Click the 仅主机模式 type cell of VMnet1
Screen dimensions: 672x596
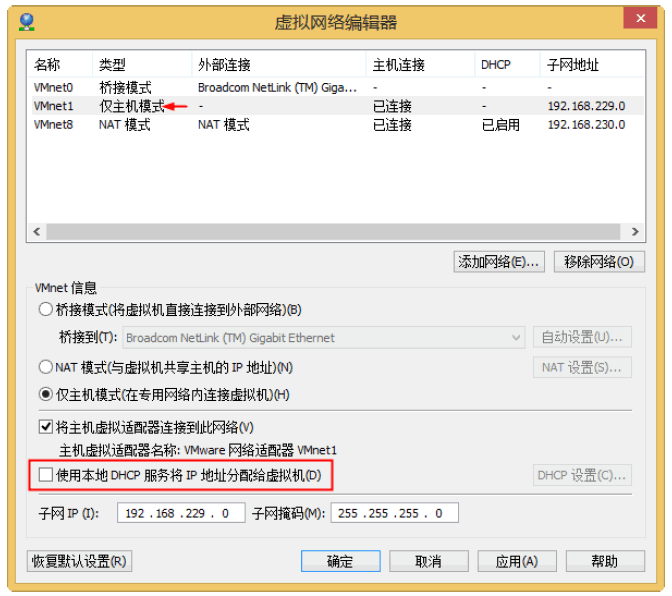132,106
